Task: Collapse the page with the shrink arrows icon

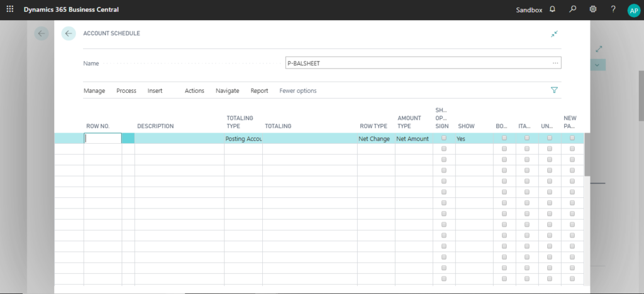Action: [555, 34]
